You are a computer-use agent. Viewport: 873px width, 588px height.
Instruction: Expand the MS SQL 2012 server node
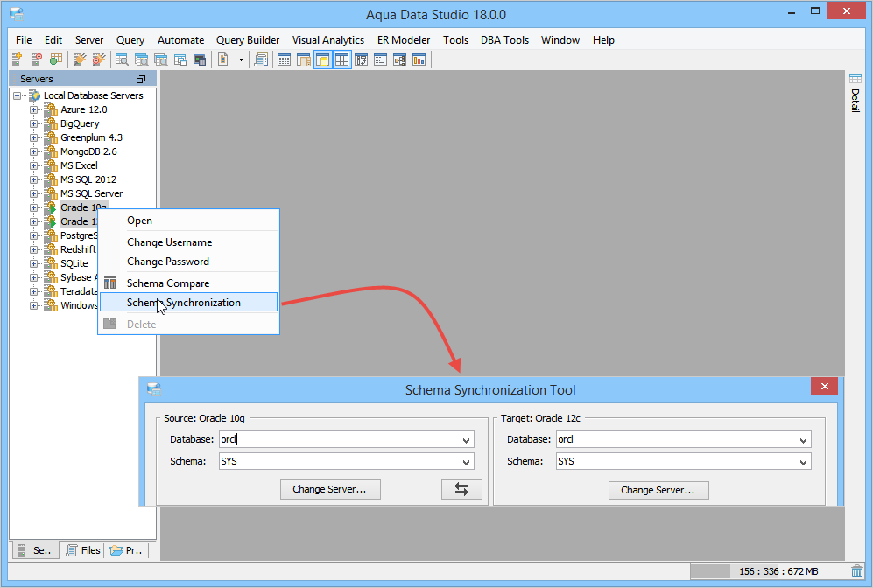point(34,179)
